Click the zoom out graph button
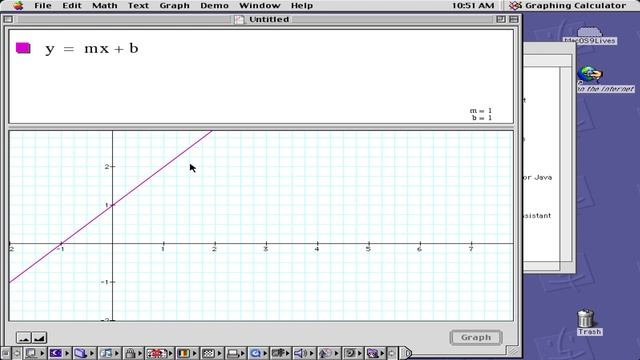This screenshot has width=640, height=360. click(x=24, y=338)
